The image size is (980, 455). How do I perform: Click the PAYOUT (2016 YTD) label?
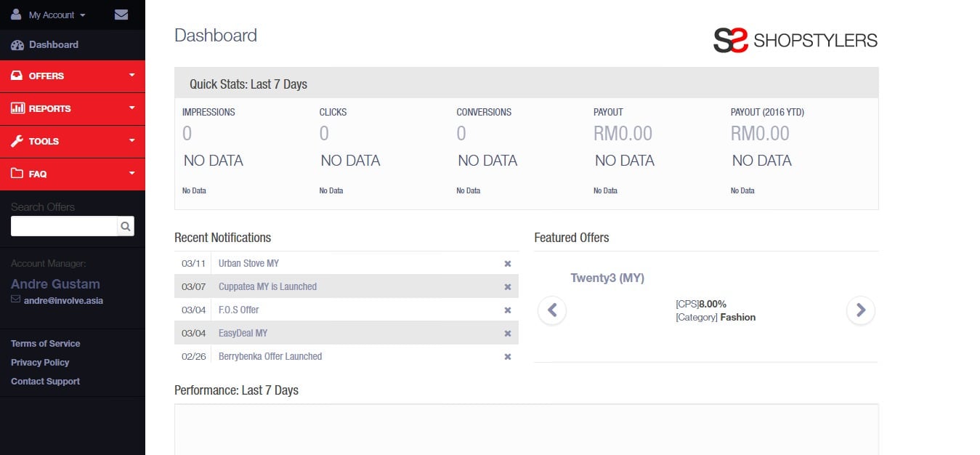point(767,112)
